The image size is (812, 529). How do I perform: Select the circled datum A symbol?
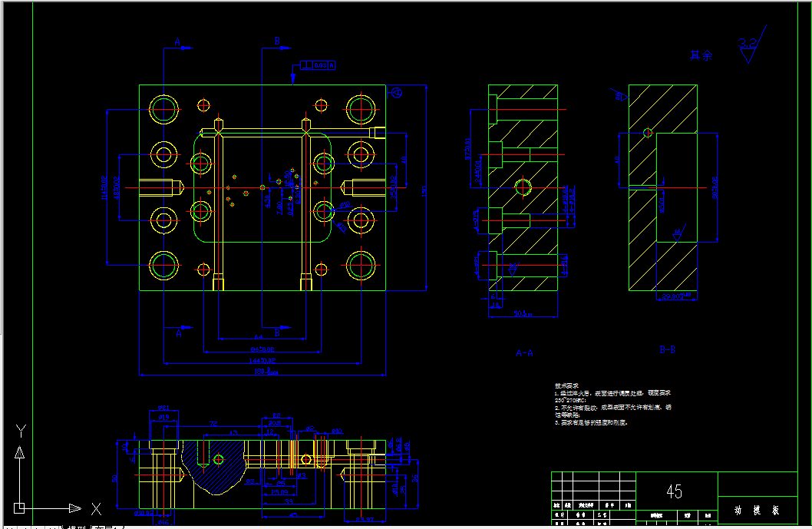397,93
